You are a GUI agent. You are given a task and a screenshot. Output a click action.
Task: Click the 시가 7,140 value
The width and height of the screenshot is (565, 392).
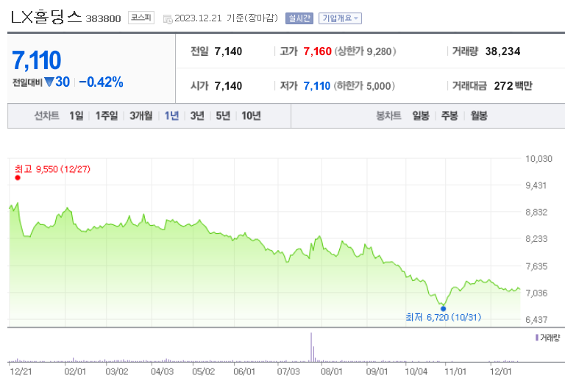coord(229,86)
